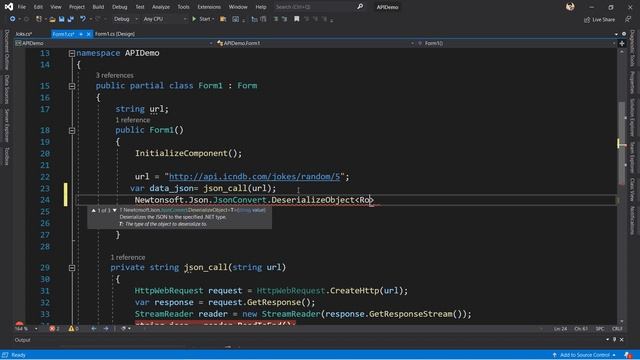
Task: Click the warnings count indicator
Action: (x=73, y=329)
